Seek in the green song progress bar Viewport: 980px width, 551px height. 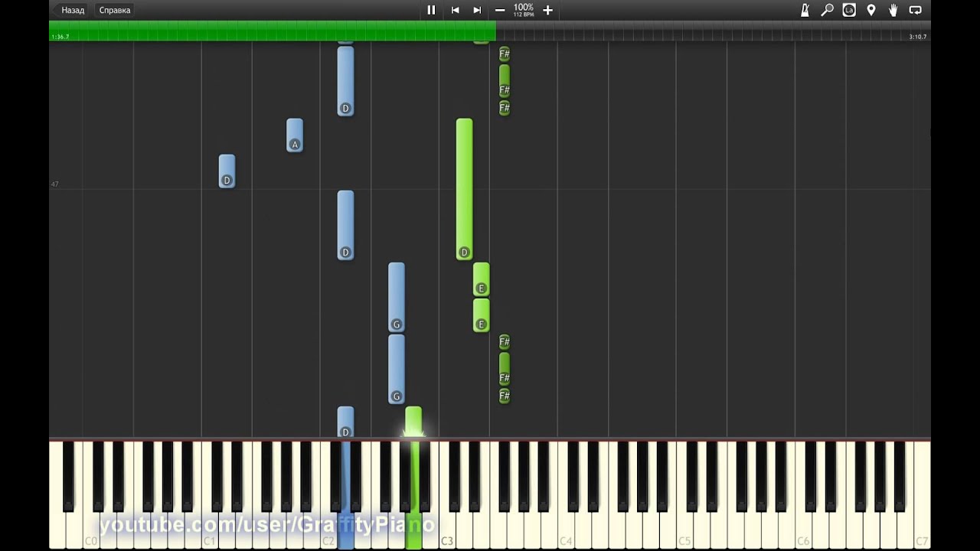click(272, 31)
